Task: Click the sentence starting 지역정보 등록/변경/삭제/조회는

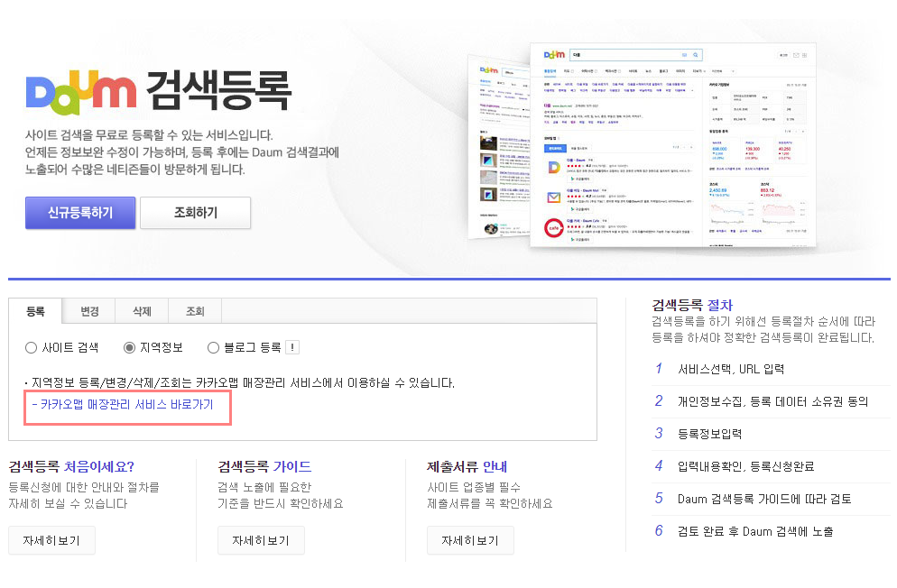Action: [243, 383]
